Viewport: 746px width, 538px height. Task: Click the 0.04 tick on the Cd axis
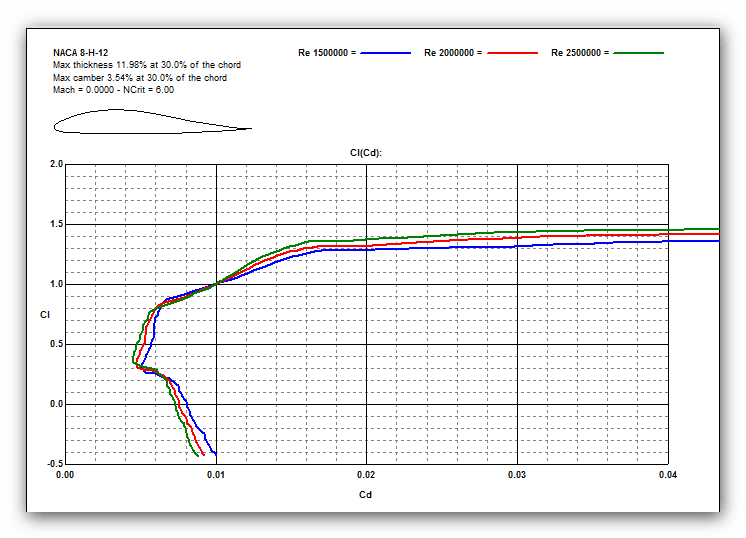click(667, 476)
